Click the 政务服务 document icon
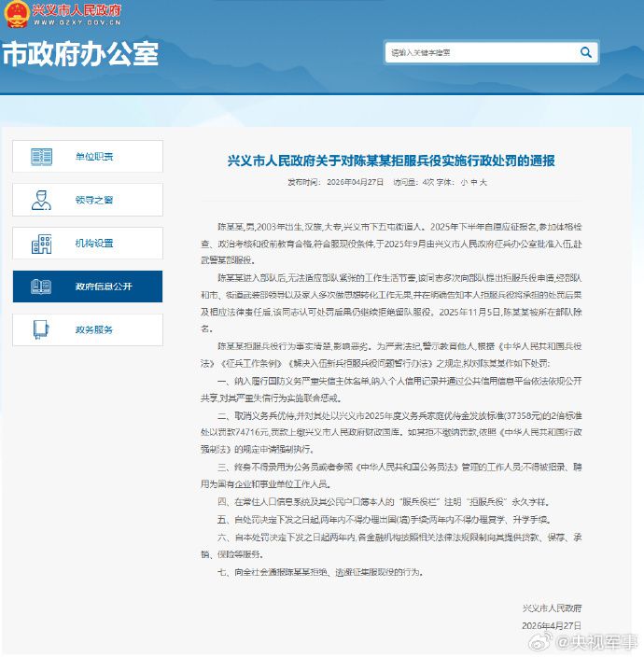 click(42, 329)
